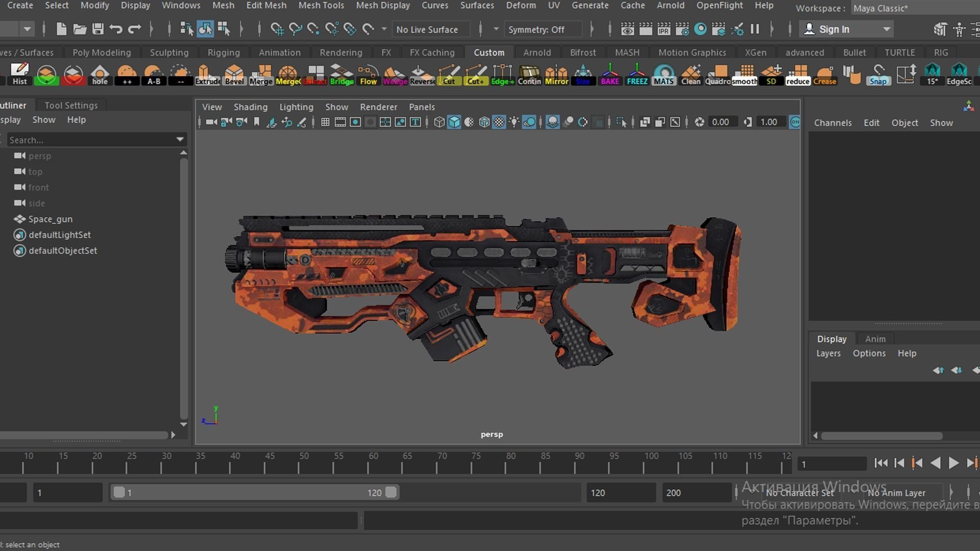The image size is (980, 551).
Task: Click the Layers menu in layer editor
Action: (x=828, y=354)
